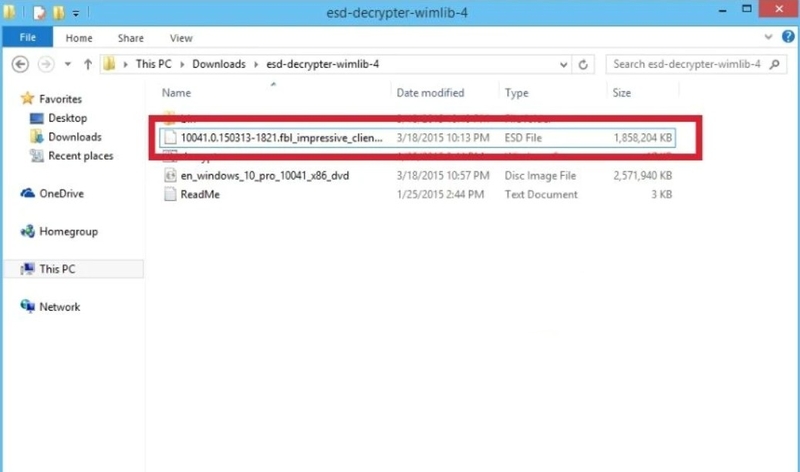This screenshot has height=472, width=800.
Task: Open Recent places in navigation pane
Action: pos(81,156)
